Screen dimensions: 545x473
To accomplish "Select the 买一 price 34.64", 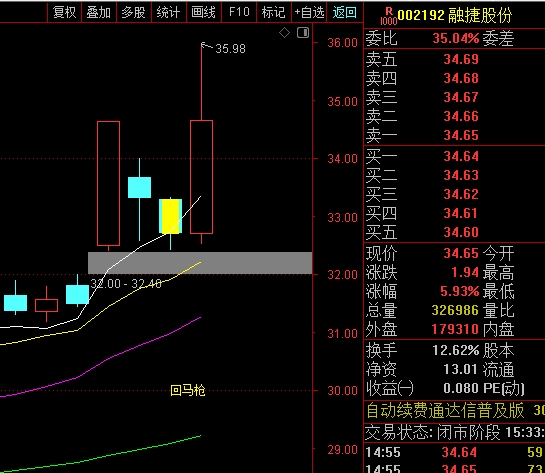I will pos(461,156).
